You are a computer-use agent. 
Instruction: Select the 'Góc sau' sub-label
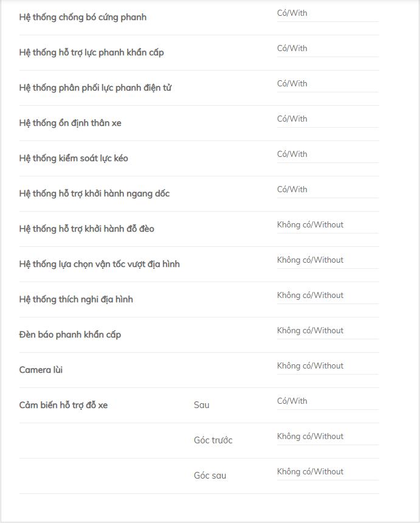[210, 476]
